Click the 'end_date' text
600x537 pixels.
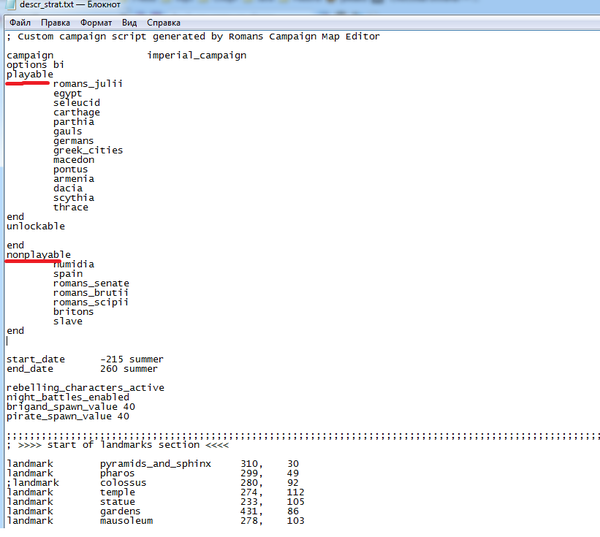[x=29, y=369]
